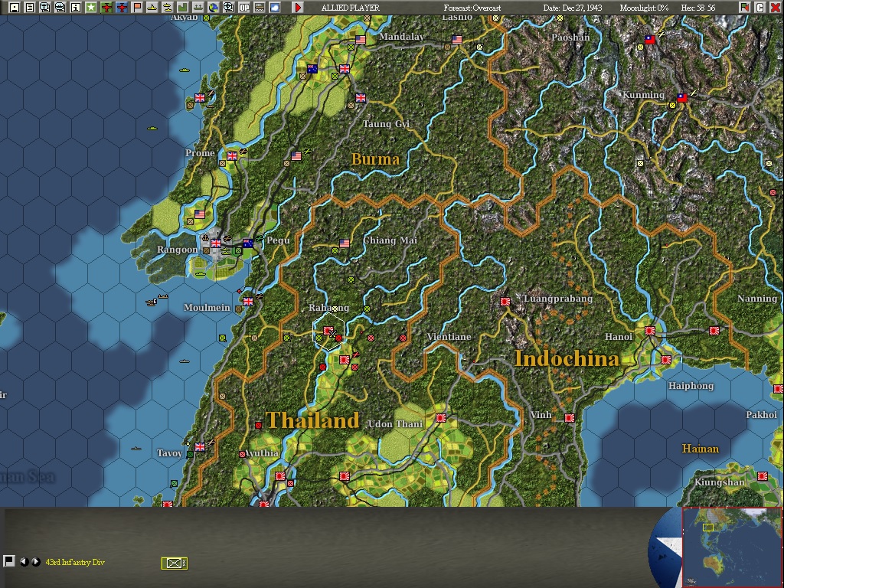This screenshot has height=588, width=882.
Task: Go to previous unit arrow
Action: pyautogui.click(x=24, y=561)
